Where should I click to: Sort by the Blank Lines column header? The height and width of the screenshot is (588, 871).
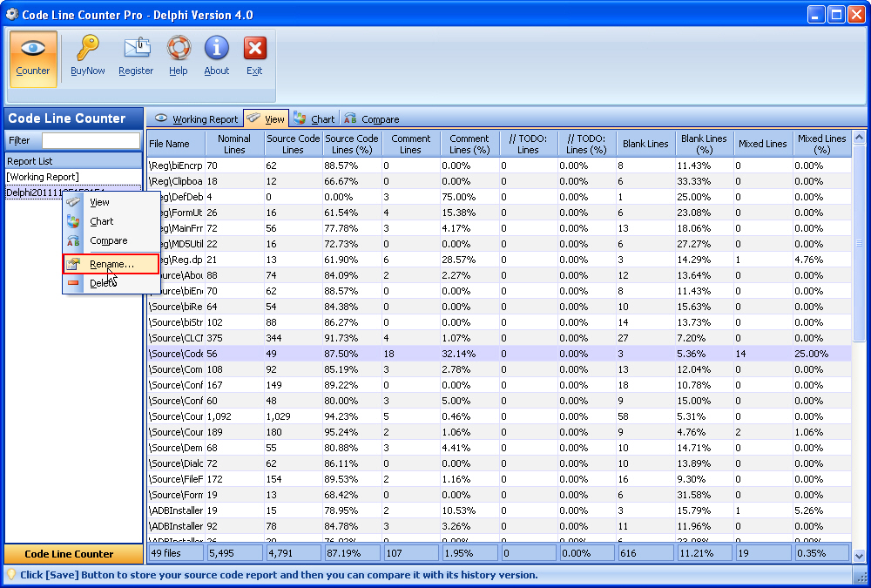pyautogui.click(x=645, y=144)
